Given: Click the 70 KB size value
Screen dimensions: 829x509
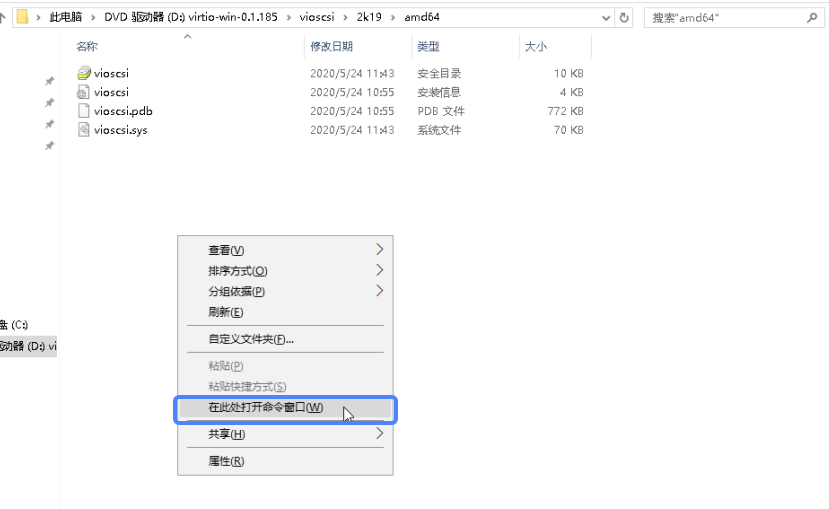Looking at the screenshot, I should 568,130.
